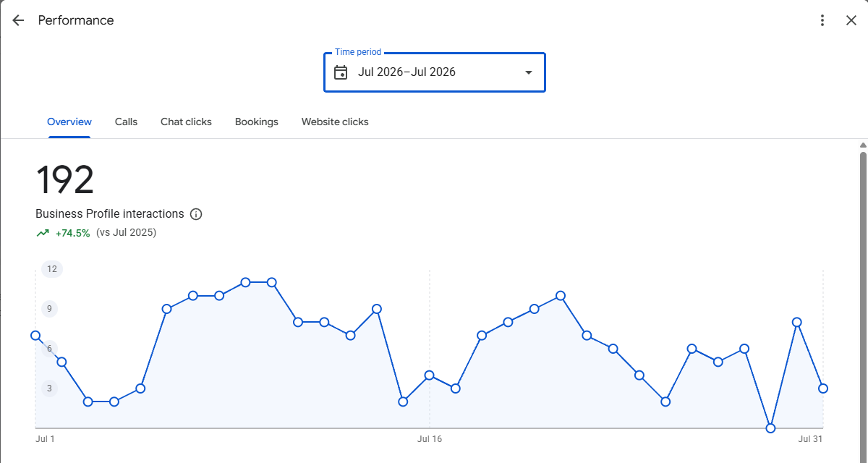Click the 192 interactions total

click(x=65, y=180)
